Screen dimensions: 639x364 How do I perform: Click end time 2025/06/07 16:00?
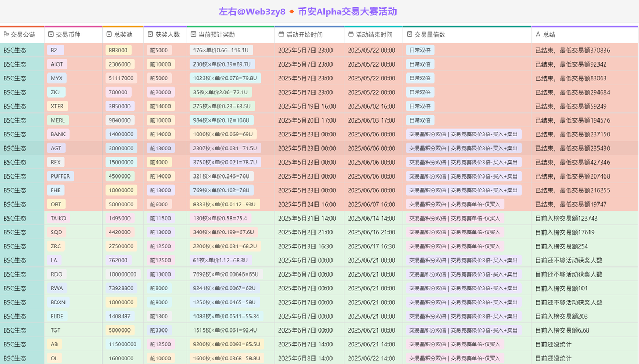point(371,204)
